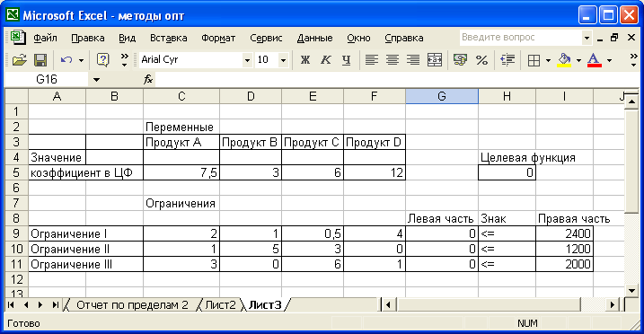Select the Лист3 sheet tab

pos(265,305)
